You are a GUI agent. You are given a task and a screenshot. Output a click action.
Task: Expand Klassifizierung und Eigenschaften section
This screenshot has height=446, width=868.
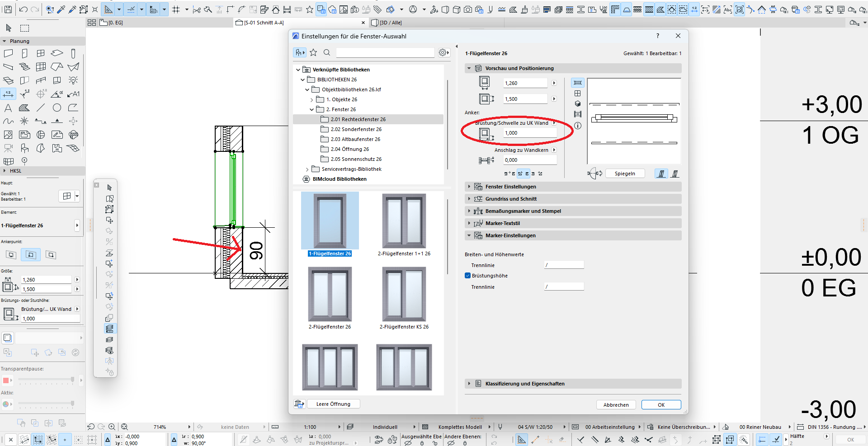point(469,384)
